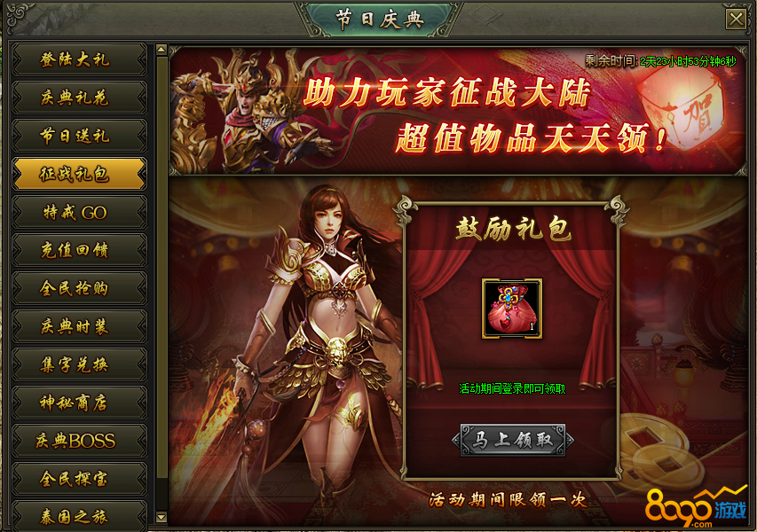This screenshot has height=532, width=757.
Task: Close the 节日庆典 window
Action: [x=736, y=20]
